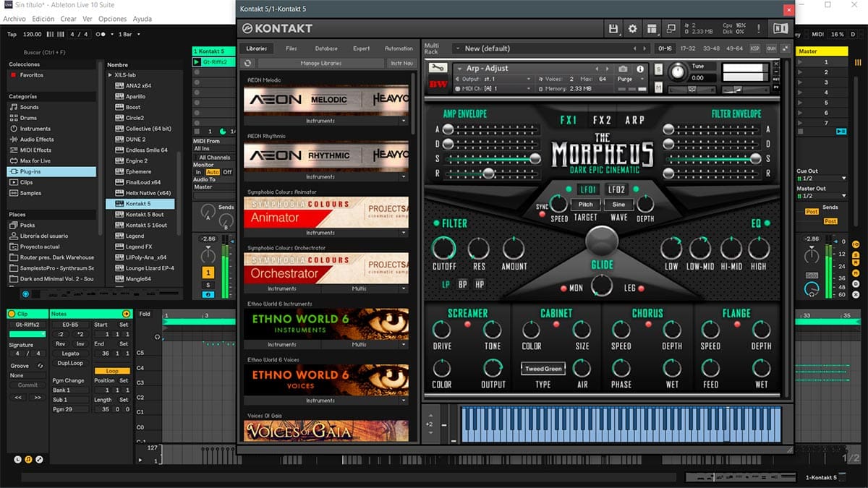
Task: Click Dupl.Loop button in clip view
Action: [70, 363]
